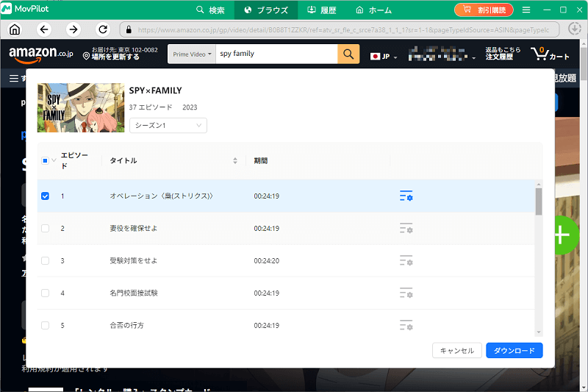Open settings for episode 5 合否の行方

tap(406, 325)
